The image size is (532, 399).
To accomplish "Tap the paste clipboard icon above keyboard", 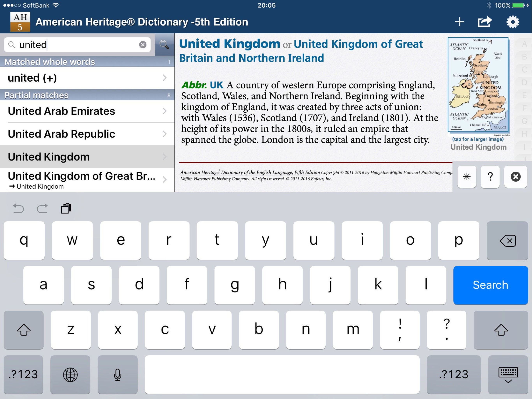I will tap(66, 208).
